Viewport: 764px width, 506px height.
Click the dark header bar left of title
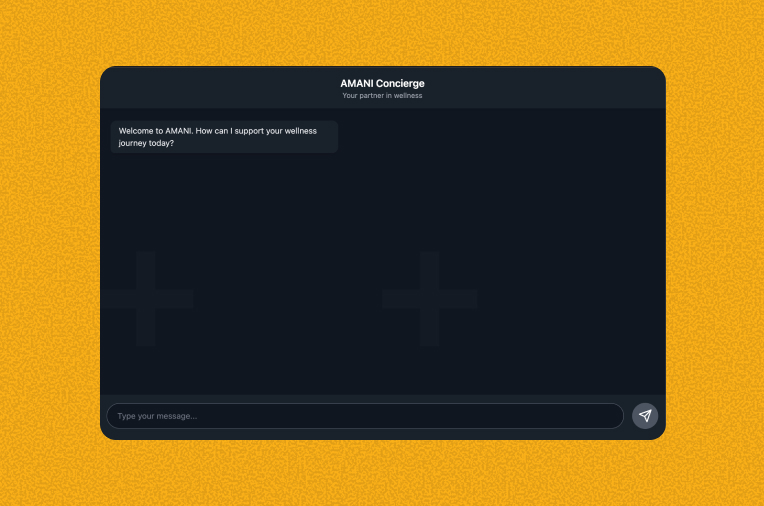tap(200, 87)
